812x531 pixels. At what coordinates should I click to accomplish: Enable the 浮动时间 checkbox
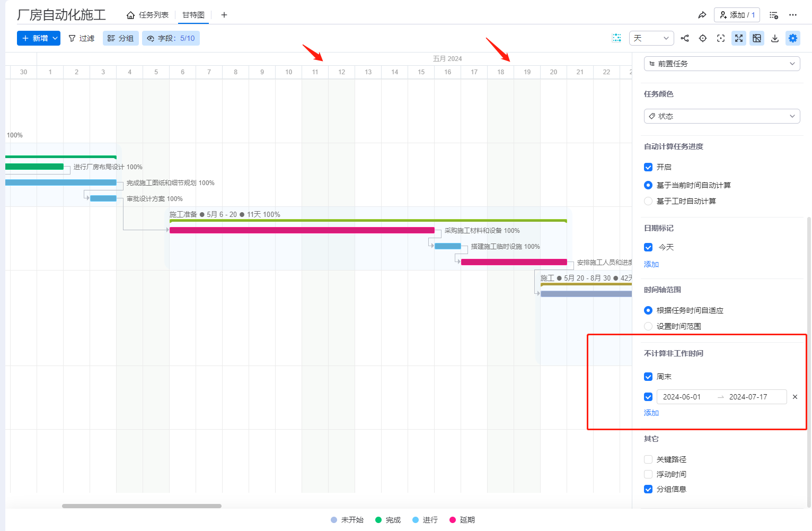648,474
